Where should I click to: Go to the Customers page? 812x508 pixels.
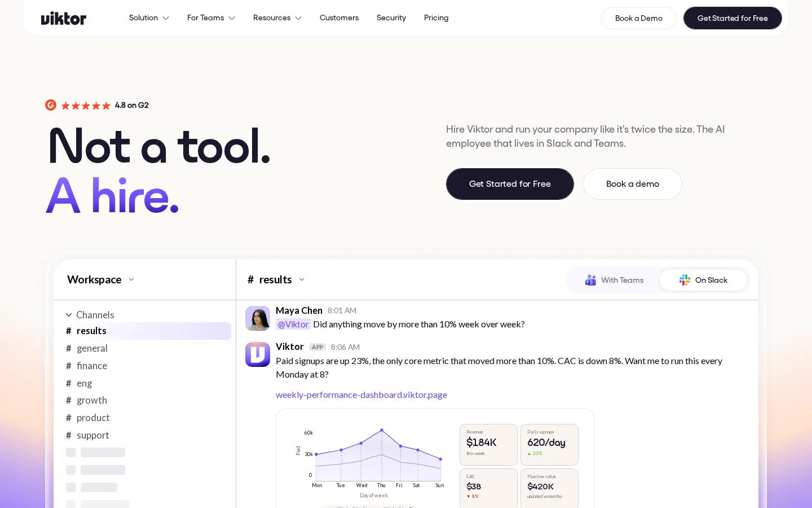(x=339, y=18)
